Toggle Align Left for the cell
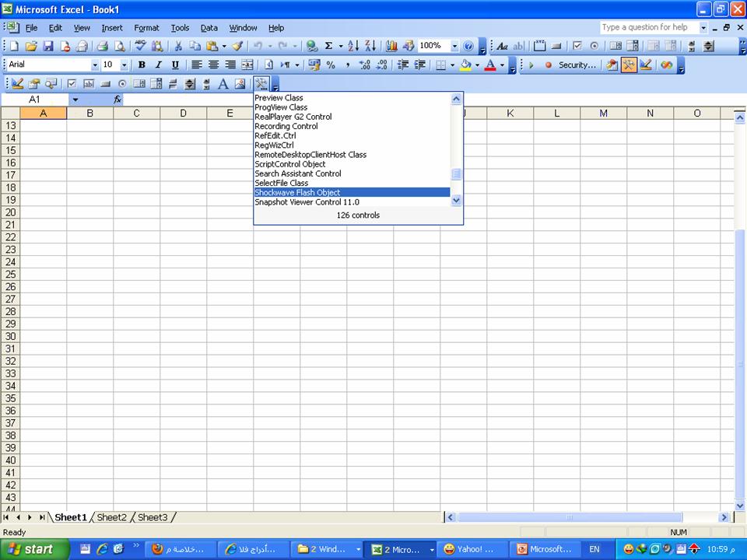Screen dimensions: 747x560 196,65
